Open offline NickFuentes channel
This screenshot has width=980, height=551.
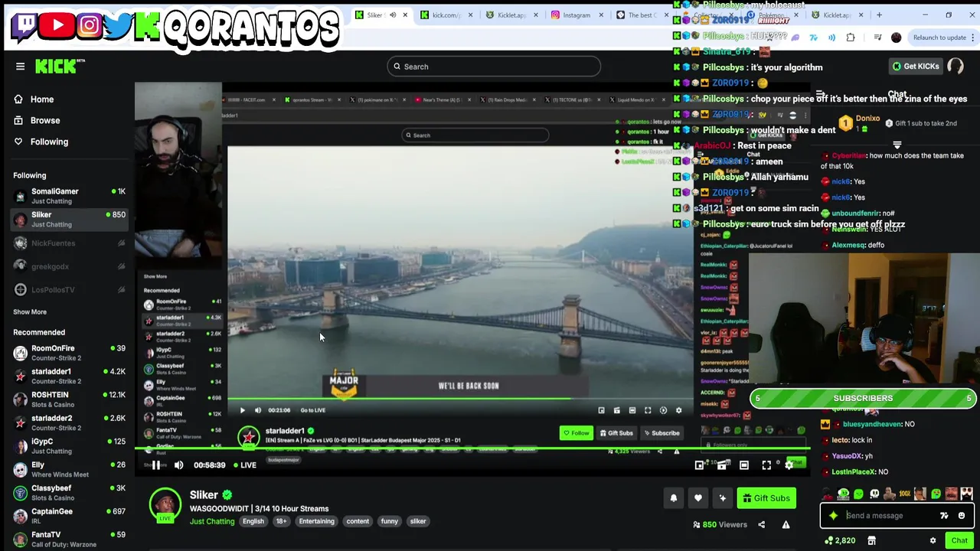click(x=69, y=243)
